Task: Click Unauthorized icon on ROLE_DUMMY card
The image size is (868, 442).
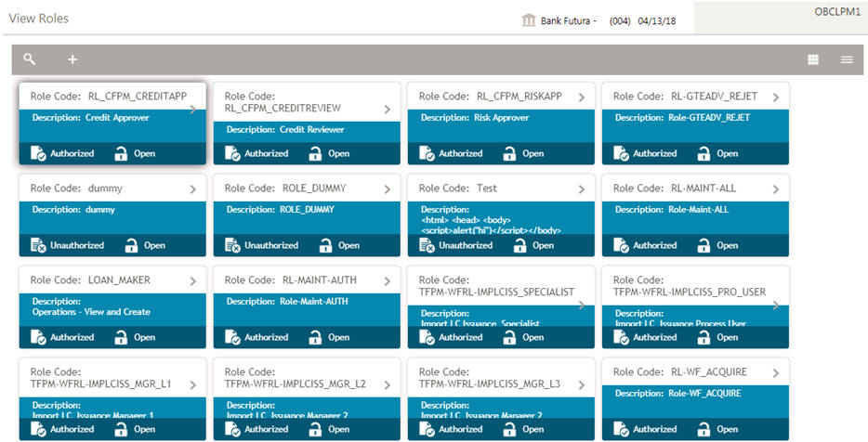Action: click(232, 245)
